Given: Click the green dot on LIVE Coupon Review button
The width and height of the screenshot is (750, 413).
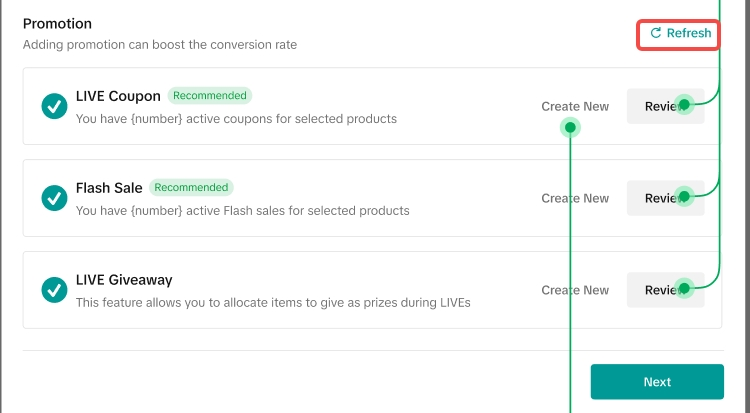Looking at the screenshot, I should coord(684,105).
